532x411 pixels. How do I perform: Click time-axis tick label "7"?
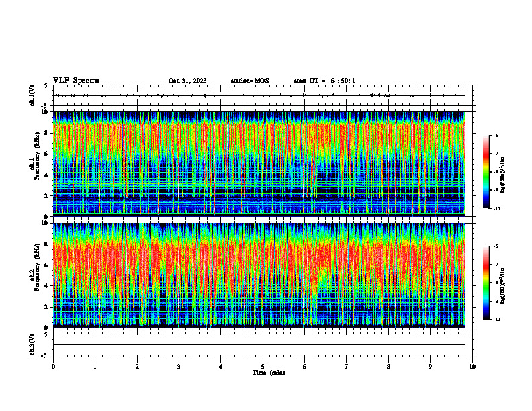[x=347, y=367]
